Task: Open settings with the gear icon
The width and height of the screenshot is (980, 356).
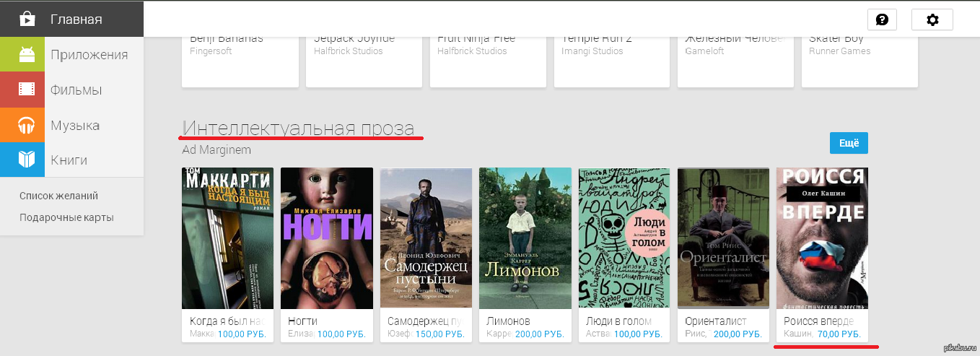Action: (x=932, y=19)
